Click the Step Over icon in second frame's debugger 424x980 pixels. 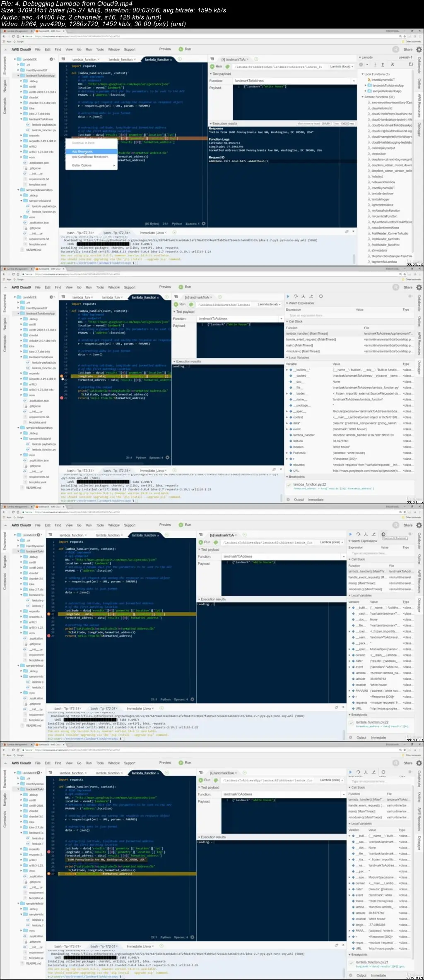coord(296,296)
